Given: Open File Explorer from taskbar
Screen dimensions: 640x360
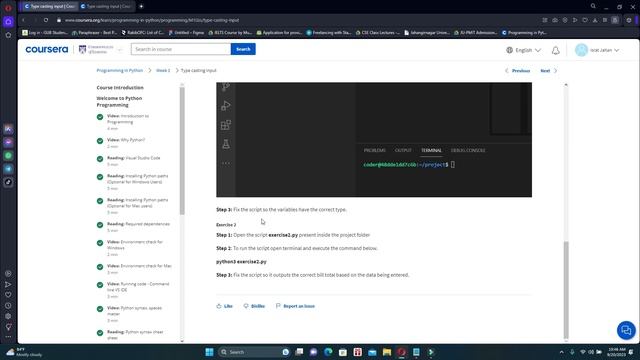Looking at the screenshot, I should pos(387,352).
